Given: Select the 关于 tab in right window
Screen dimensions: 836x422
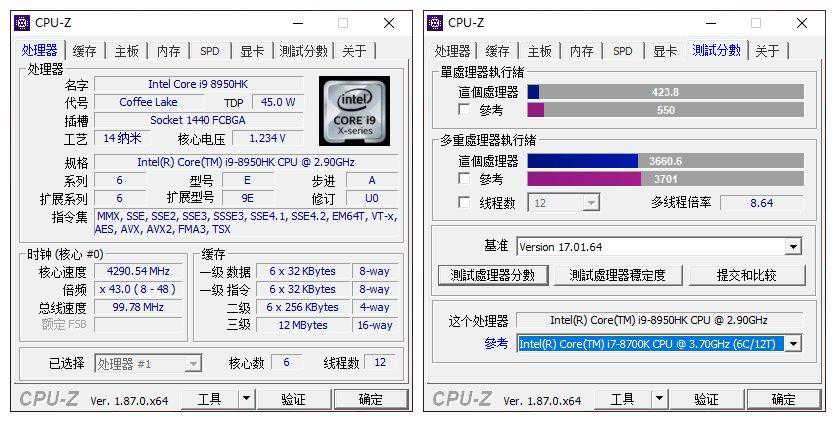Looking at the screenshot, I should point(767,51).
